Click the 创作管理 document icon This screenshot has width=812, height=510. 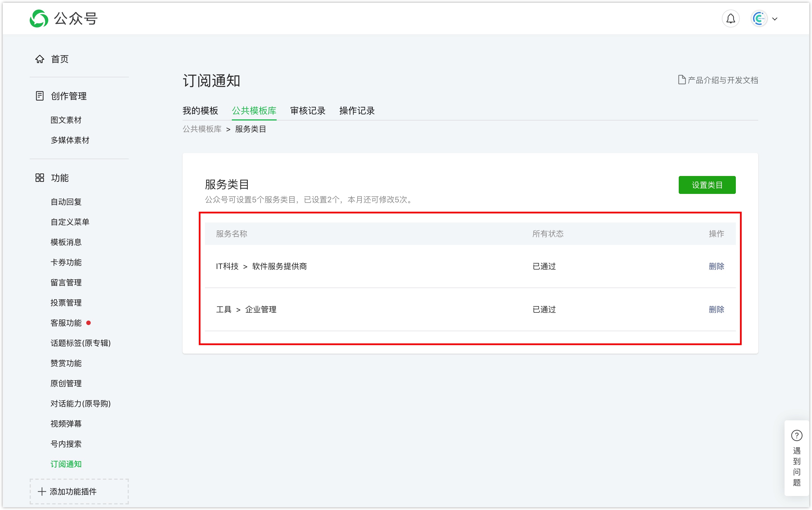(40, 96)
